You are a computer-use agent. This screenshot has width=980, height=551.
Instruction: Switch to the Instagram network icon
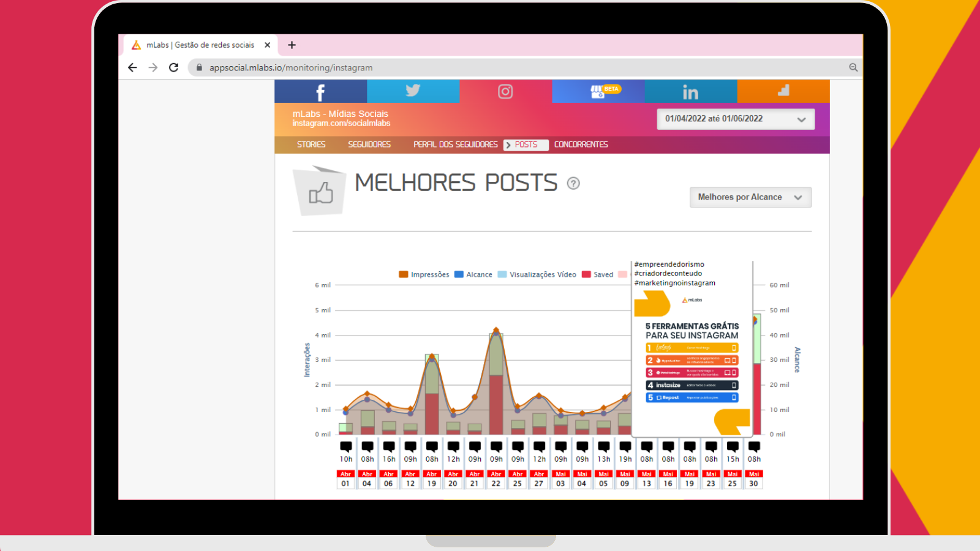(x=505, y=91)
